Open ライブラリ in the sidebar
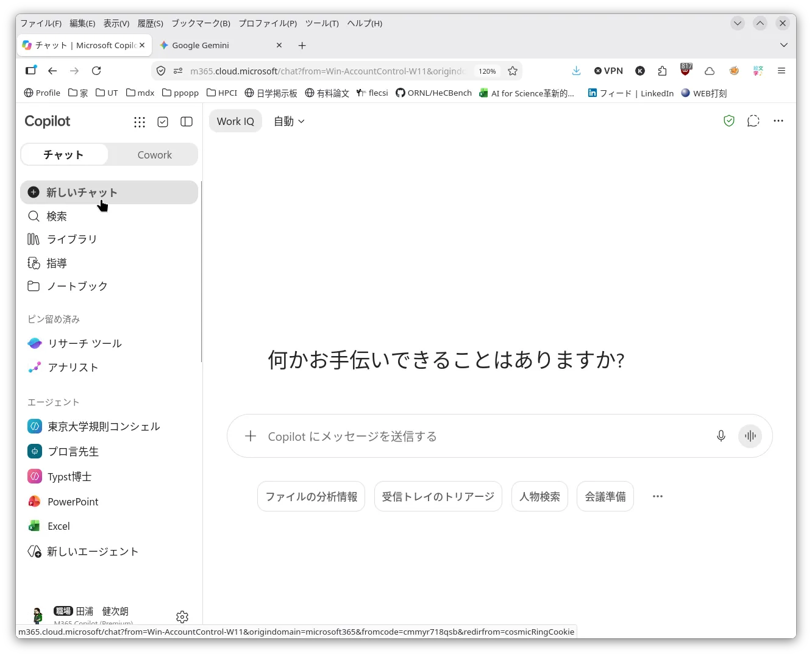The width and height of the screenshot is (812, 656). tap(109, 239)
